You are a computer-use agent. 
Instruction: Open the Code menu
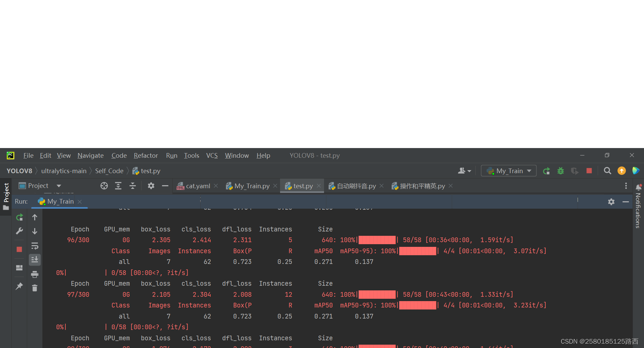click(119, 155)
